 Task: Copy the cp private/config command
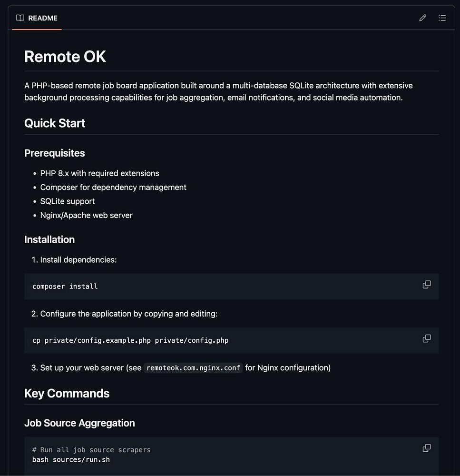point(427,338)
